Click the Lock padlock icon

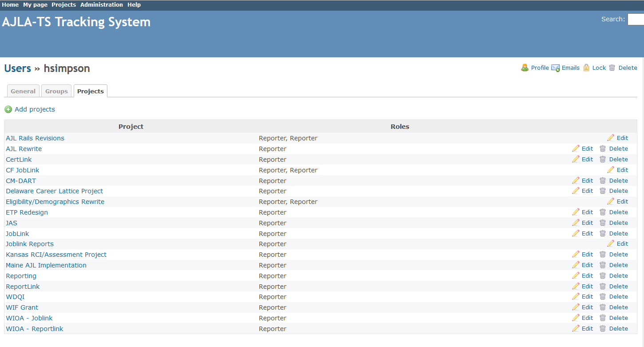pos(586,68)
